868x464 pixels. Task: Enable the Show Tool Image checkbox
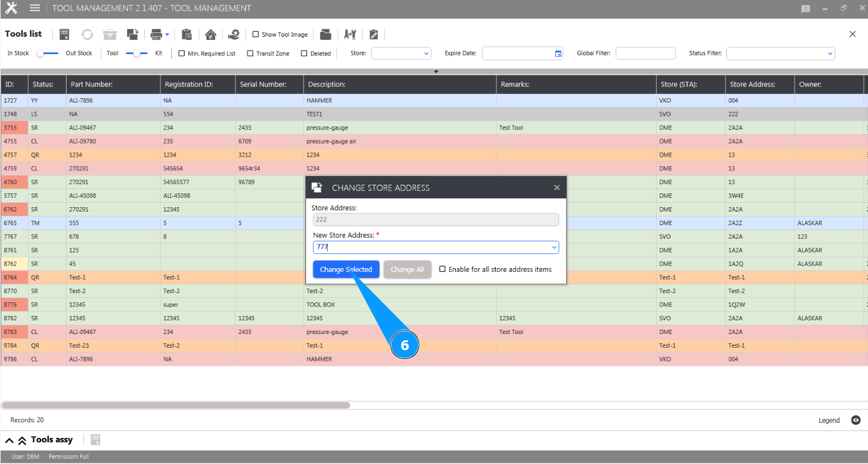coord(256,34)
